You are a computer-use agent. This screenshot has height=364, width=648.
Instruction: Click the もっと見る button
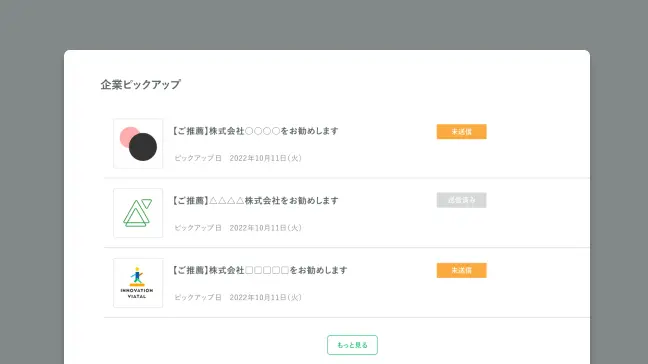point(353,345)
